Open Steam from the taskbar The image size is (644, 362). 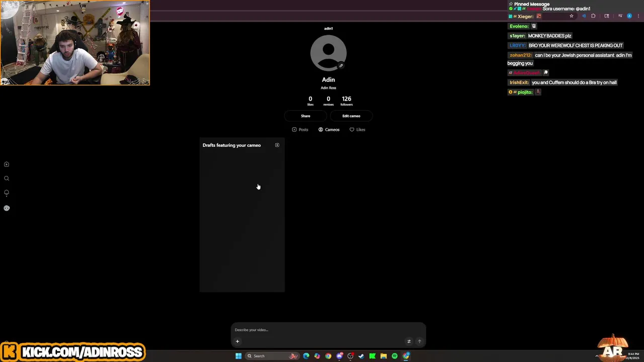coord(361,356)
